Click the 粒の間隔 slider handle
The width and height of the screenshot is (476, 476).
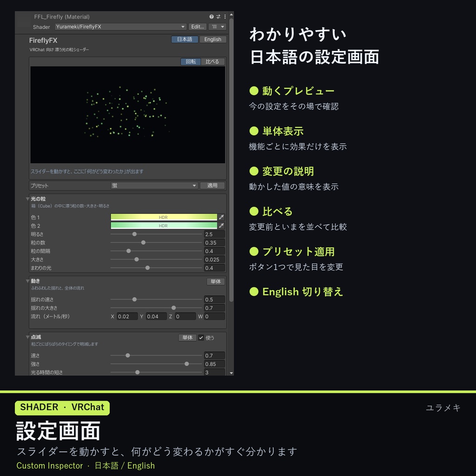click(x=129, y=251)
